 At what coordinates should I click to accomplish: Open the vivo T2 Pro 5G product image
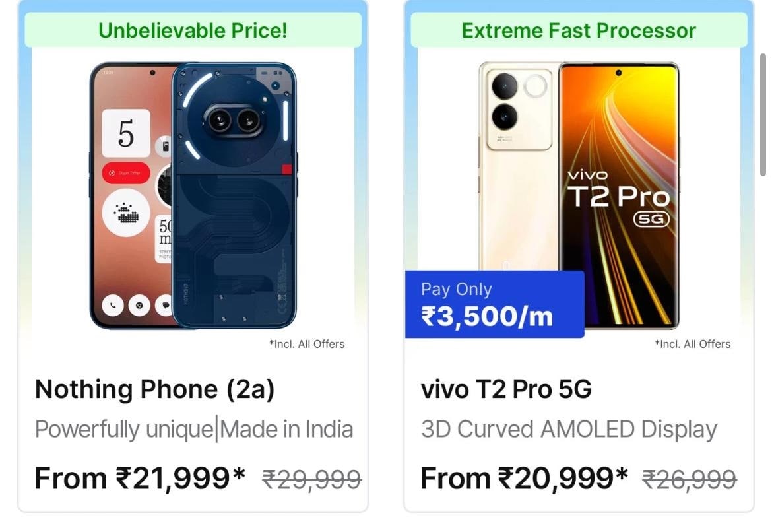point(579,195)
